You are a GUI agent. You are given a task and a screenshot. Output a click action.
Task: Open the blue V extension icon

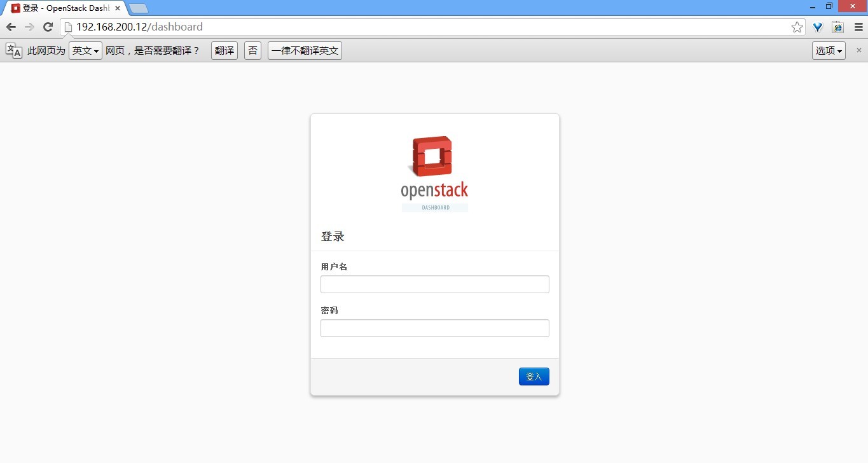[x=818, y=27]
